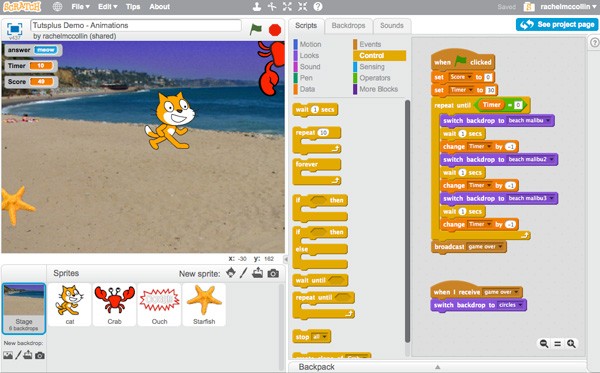Choose new sprite from library icon
Viewport: 600px width, 373px height.
tap(231, 273)
